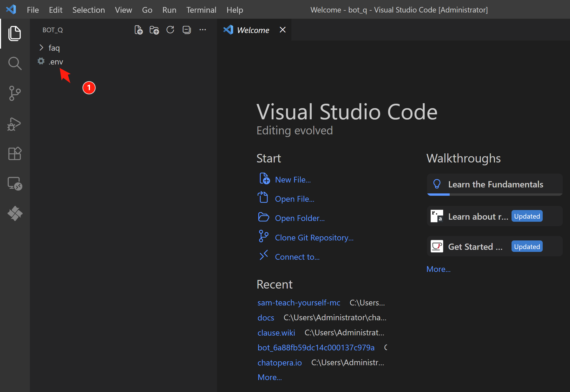Open the Get Started ... walkthrough
This screenshot has height=392, width=570.
(x=495, y=246)
